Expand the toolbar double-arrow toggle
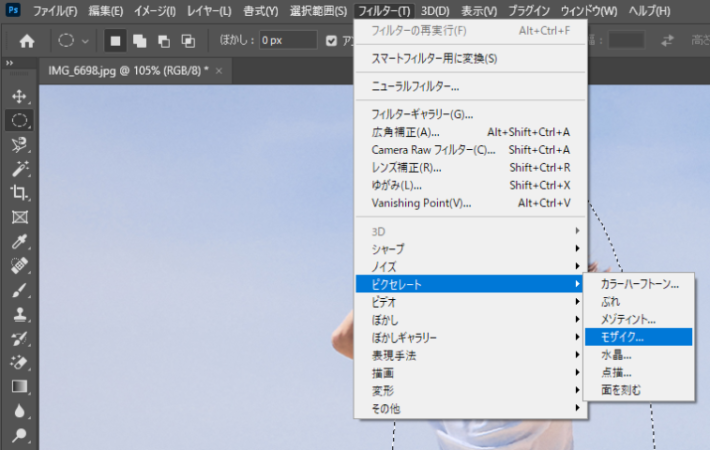This screenshot has width=710, height=450. pos(10,63)
